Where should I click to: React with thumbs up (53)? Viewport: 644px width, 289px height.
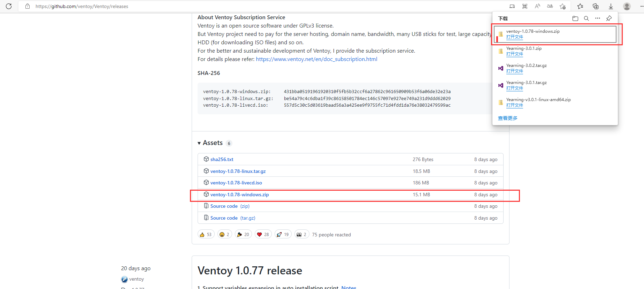tap(206, 235)
